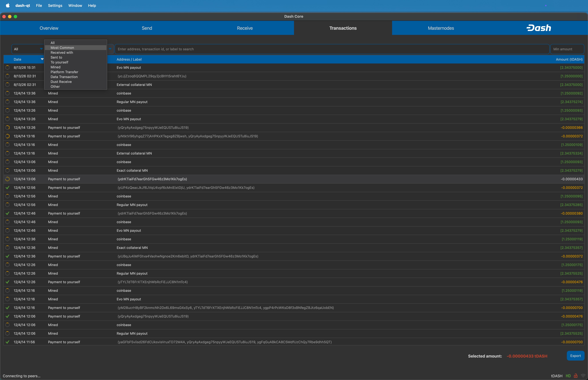This screenshot has width=588, height=380.
Task: Click status icon of 12:46 Evo MN payout row
Action: pyautogui.click(x=8, y=230)
